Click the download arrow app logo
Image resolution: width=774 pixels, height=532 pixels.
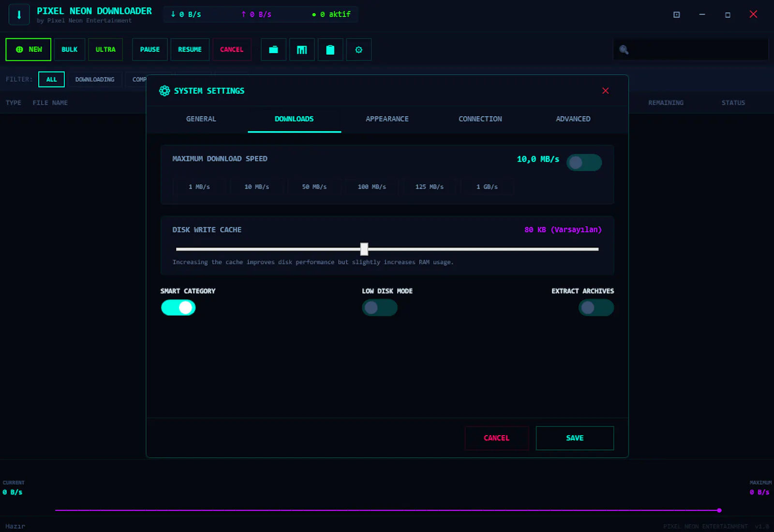pos(19,15)
